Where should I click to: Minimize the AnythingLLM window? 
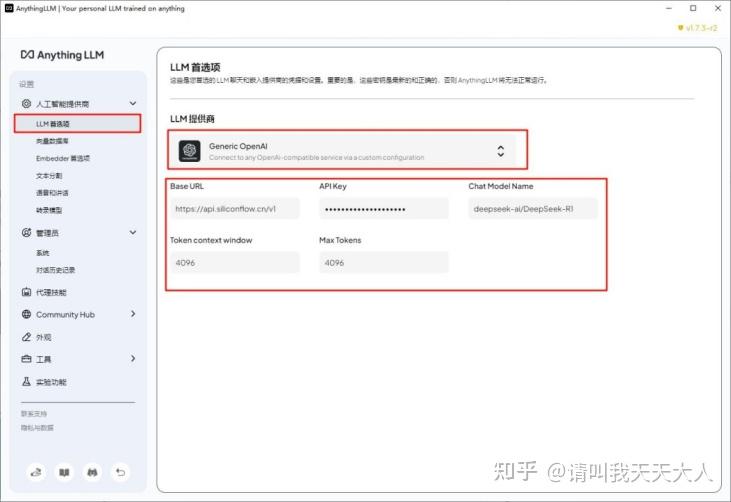[669, 8]
